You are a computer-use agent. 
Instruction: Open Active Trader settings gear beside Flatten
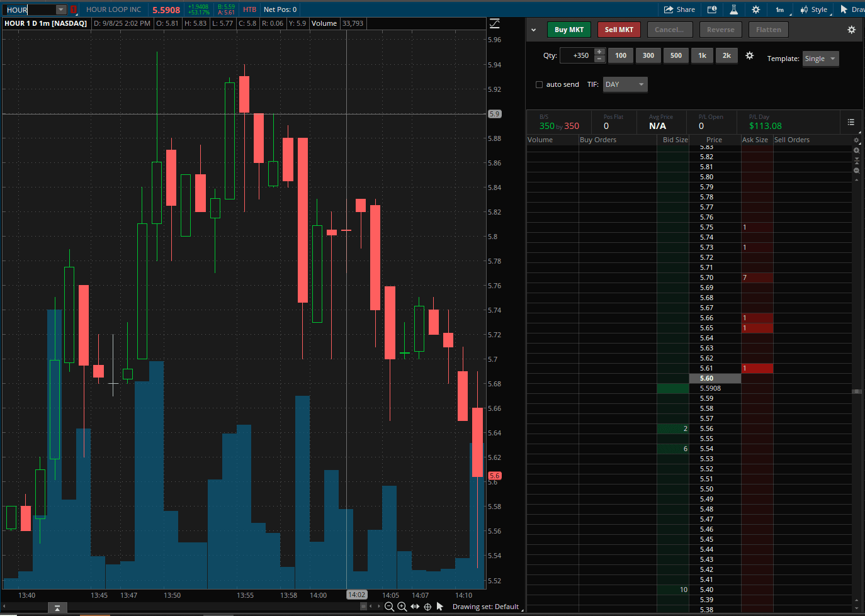coord(852,30)
